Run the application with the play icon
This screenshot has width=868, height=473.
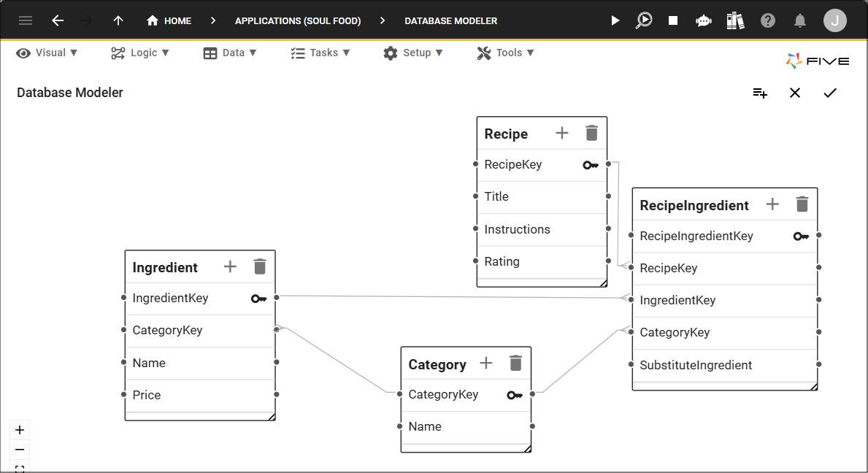click(615, 21)
